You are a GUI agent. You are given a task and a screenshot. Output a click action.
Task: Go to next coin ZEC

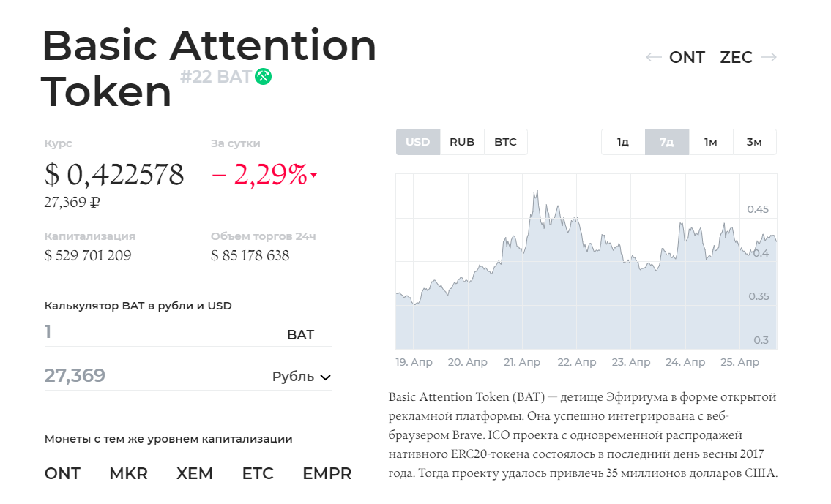click(x=736, y=57)
